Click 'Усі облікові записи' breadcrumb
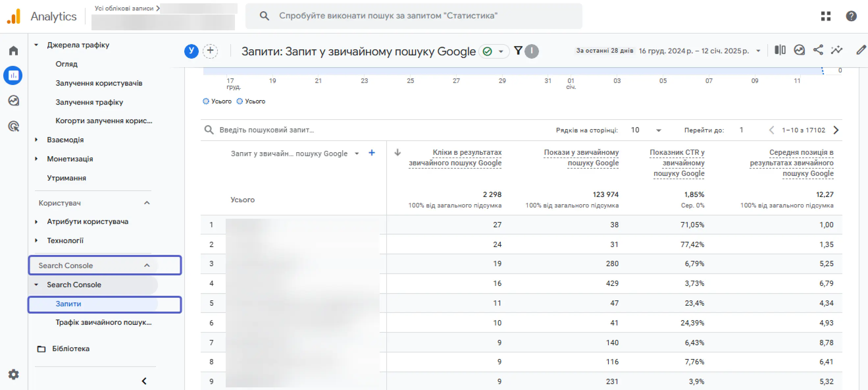The width and height of the screenshot is (868, 390). [x=124, y=9]
